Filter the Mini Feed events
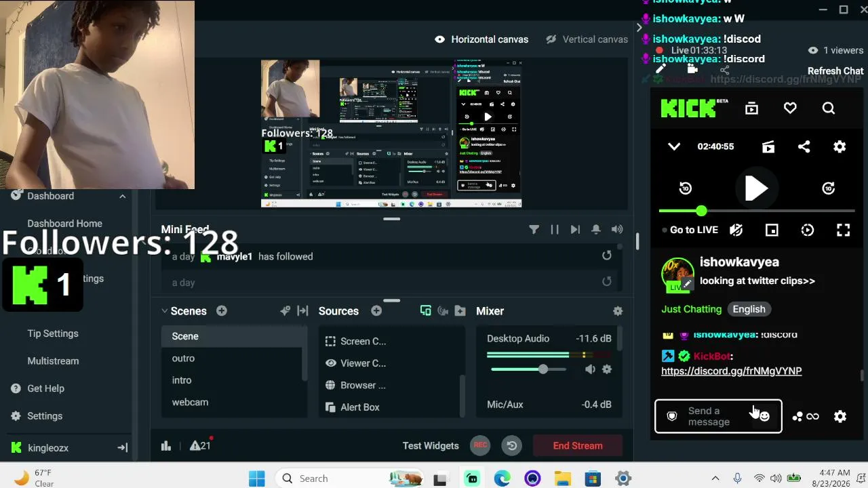The width and height of the screenshot is (868, 488). (534, 230)
